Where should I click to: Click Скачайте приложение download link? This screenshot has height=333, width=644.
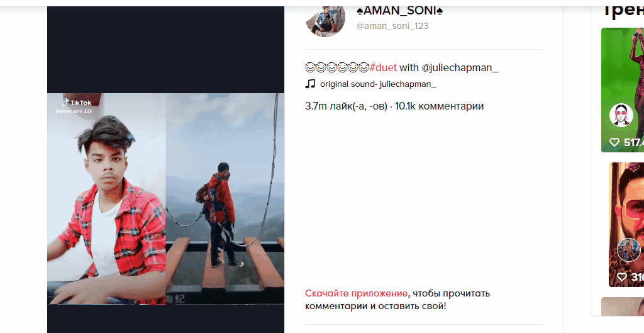click(356, 293)
